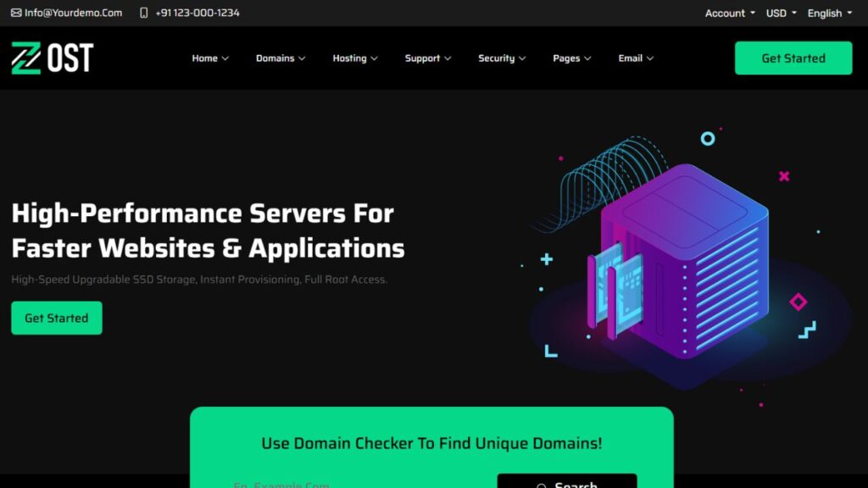Screen dimensions: 868x488
Task: Click the phone icon in top bar
Action: pyautogui.click(x=143, y=13)
